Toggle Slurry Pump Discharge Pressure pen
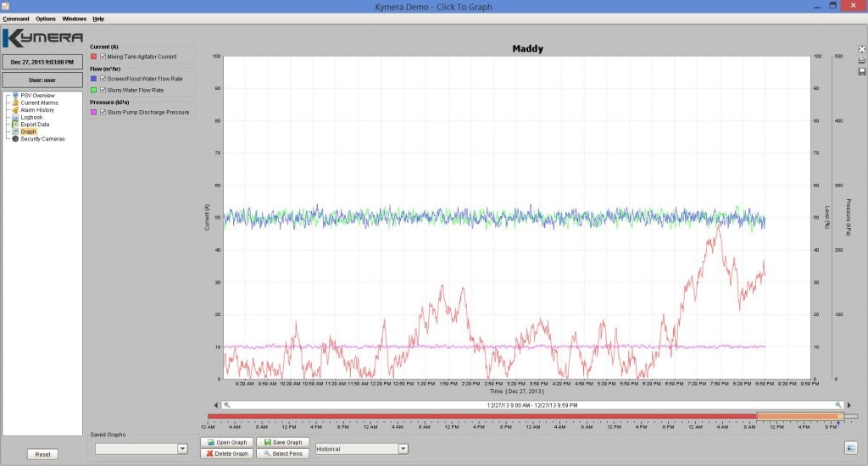 tap(103, 112)
